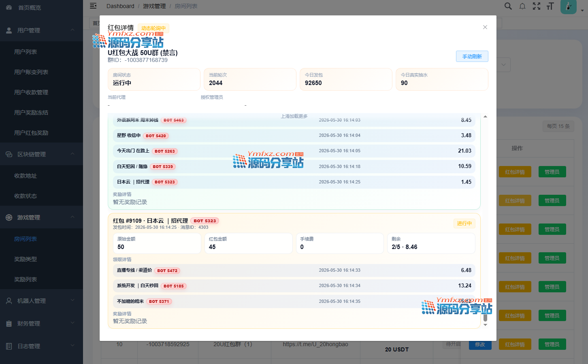Viewport: 588px width, 364px height.
Task: Collapse the 游戏管理 menu chevron
Action: coord(72,217)
